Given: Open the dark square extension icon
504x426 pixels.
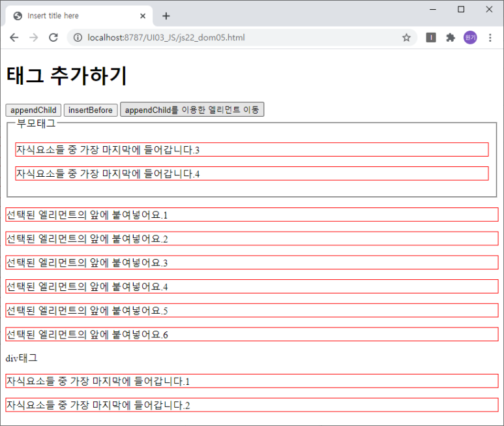Looking at the screenshot, I should [x=431, y=38].
